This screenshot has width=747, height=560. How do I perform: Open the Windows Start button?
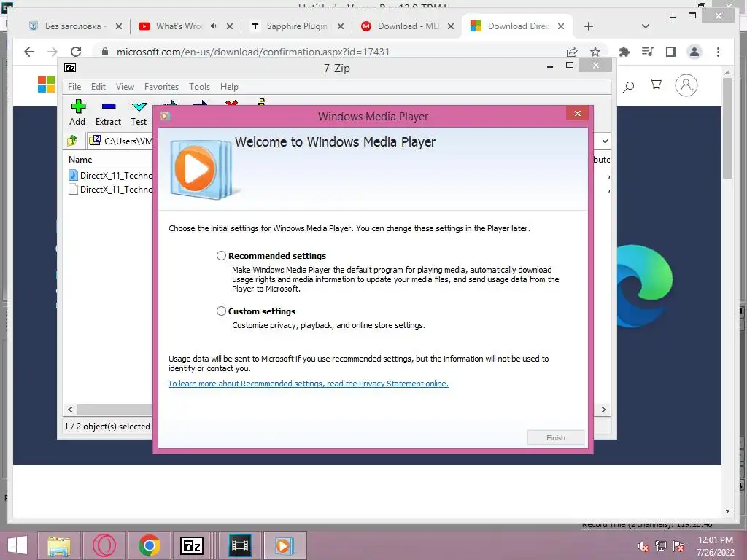(x=18, y=545)
